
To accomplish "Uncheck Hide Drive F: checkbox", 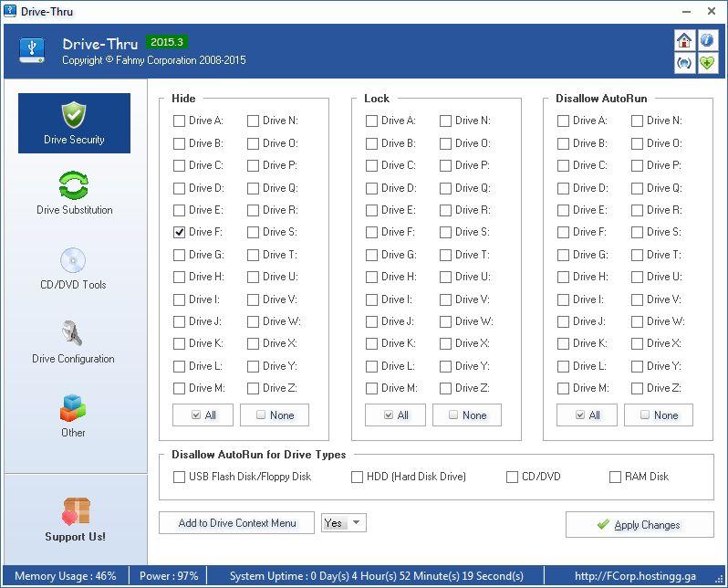I will point(179,232).
